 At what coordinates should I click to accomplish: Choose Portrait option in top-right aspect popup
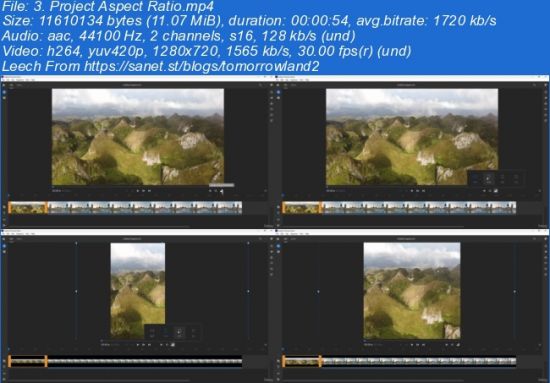coord(488,179)
